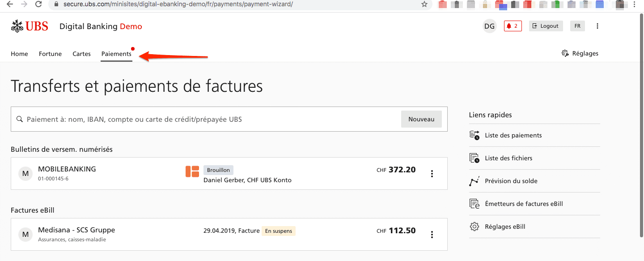Viewport: 644px width, 261px height.
Task: Open three-dot options for MOBILEBANKING payment
Action: tap(432, 174)
